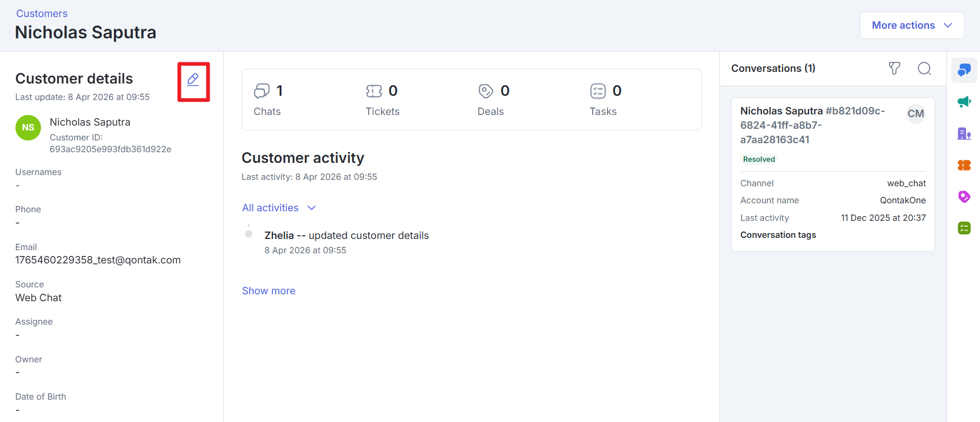The image size is (980, 422).
Task: Open the conversations filter funnel icon
Action: point(894,68)
